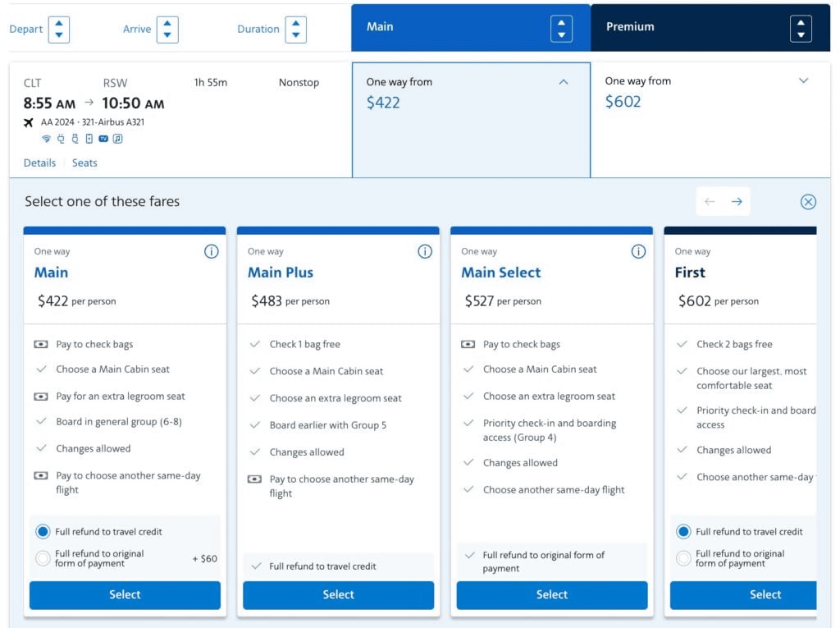Screen dimensions: 840x628
Task: Select the Main Plus $483 fare
Action: (339, 594)
